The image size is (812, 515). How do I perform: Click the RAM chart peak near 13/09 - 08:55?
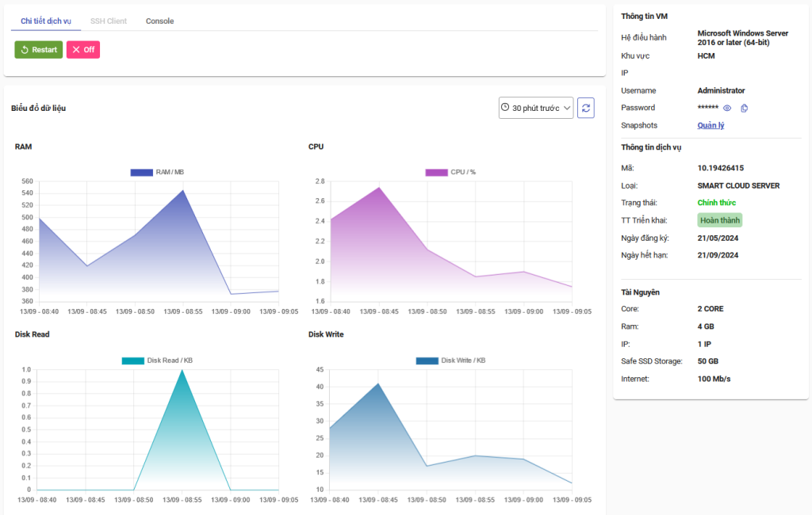183,190
